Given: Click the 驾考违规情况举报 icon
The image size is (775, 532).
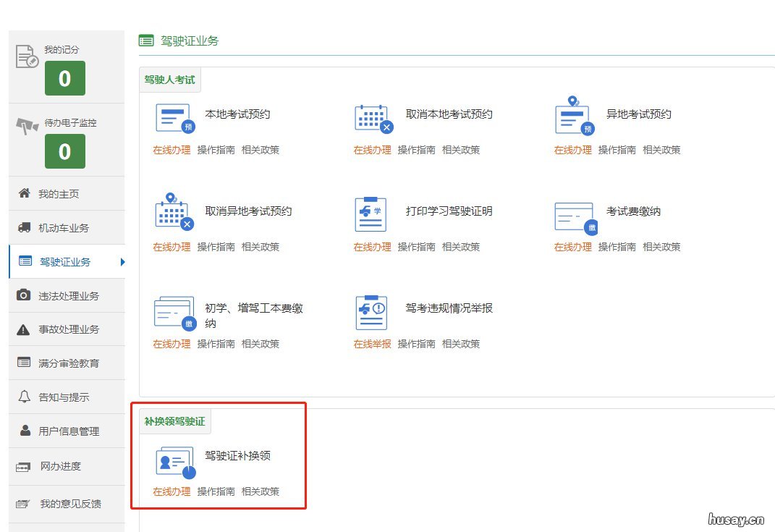Looking at the screenshot, I should click(372, 313).
